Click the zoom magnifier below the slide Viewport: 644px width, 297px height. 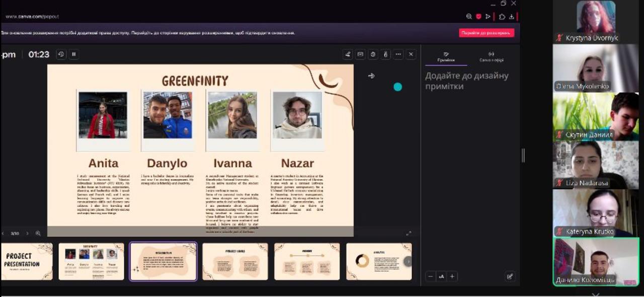point(38,234)
